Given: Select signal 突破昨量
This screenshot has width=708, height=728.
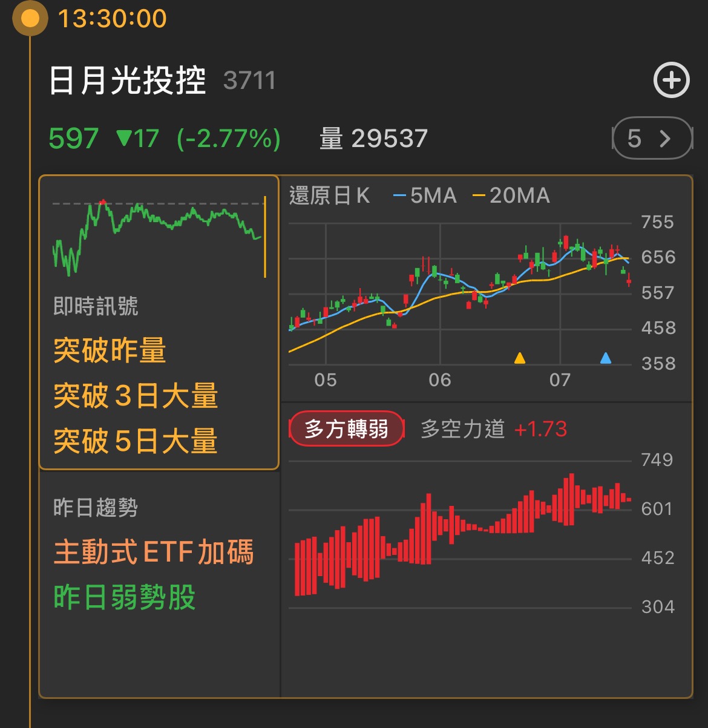Looking at the screenshot, I should pos(110,350).
